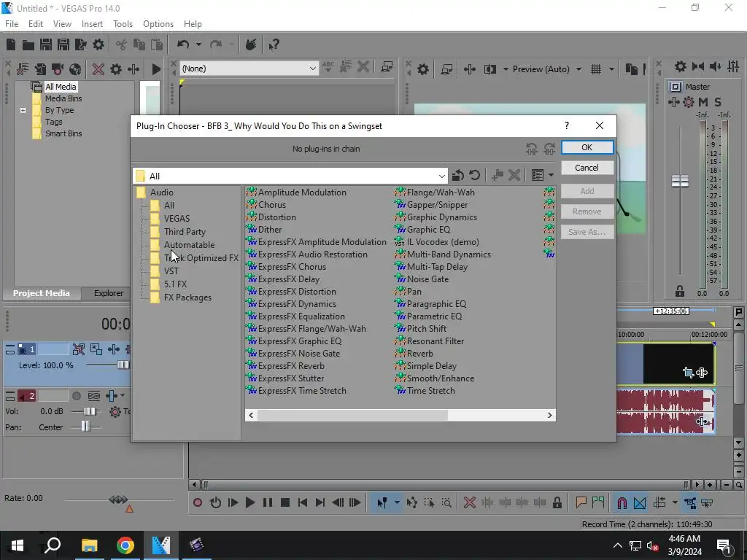Select the Noise Gate plug-in

[x=427, y=279]
